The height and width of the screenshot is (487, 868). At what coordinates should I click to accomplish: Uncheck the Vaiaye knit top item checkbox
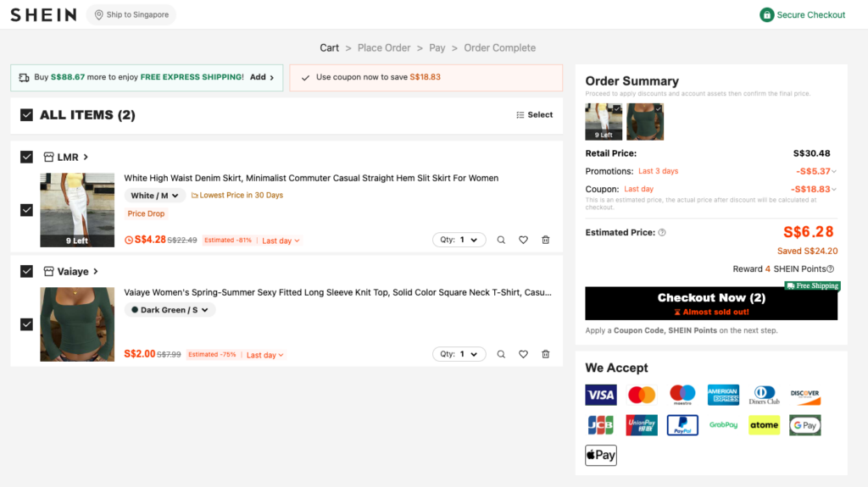pyautogui.click(x=26, y=324)
